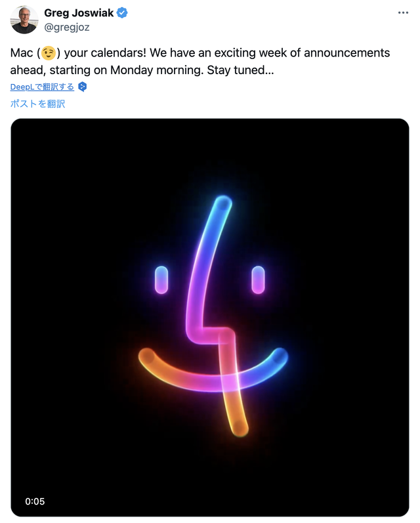Click the winking face emoji
Screen dimensions: 420x523
tap(48, 54)
